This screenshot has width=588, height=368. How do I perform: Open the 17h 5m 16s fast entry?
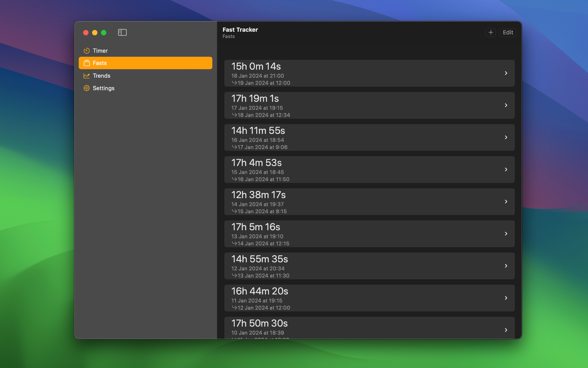point(369,234)
